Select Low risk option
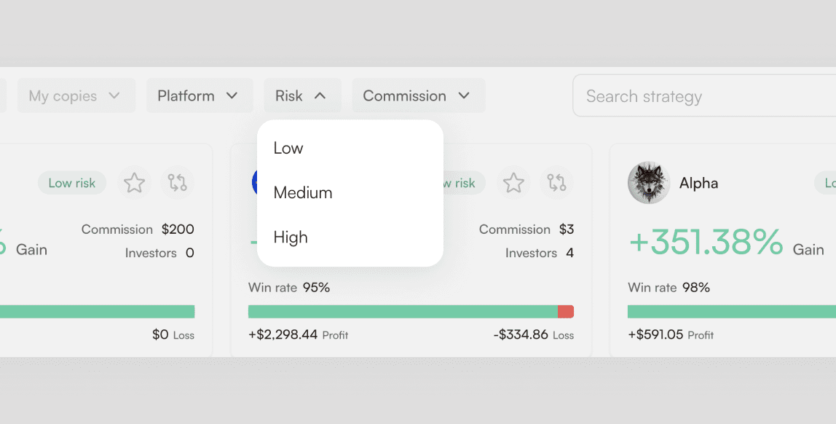This screenshot has width=836, height=424. pyautogui.click(x=288, y=148)
